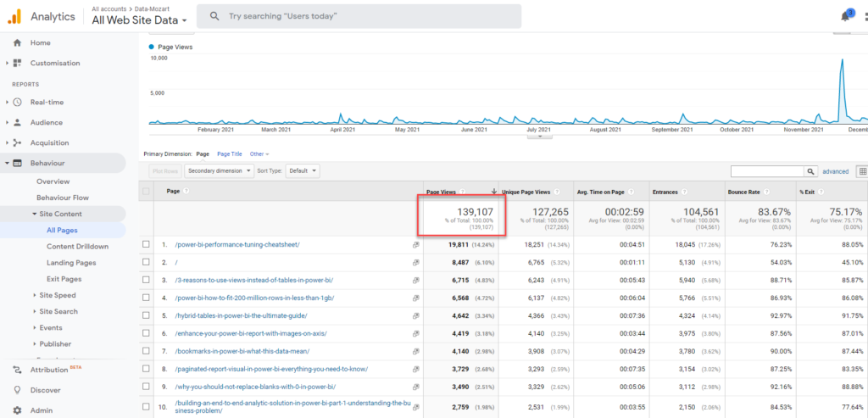Collapse the chart with the arrow handle below timeline
The image size is (868, 418).
tap(540, 137)
